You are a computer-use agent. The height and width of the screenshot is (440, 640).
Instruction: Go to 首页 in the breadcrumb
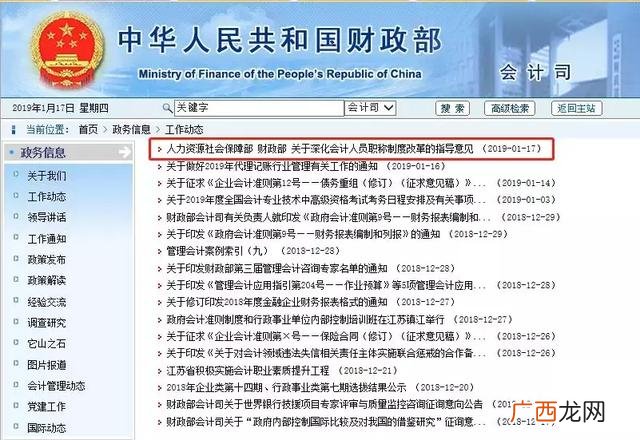(x=88, y=130)
